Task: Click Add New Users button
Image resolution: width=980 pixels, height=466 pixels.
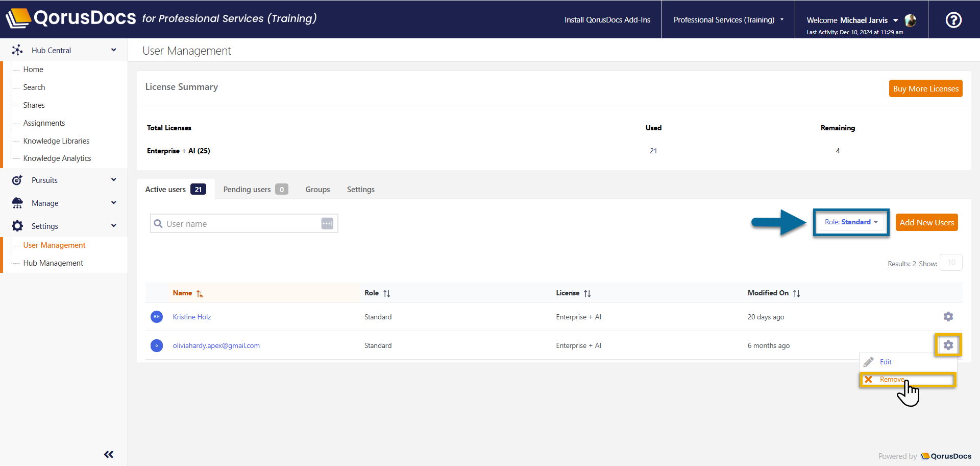Action: pos(926,222)
